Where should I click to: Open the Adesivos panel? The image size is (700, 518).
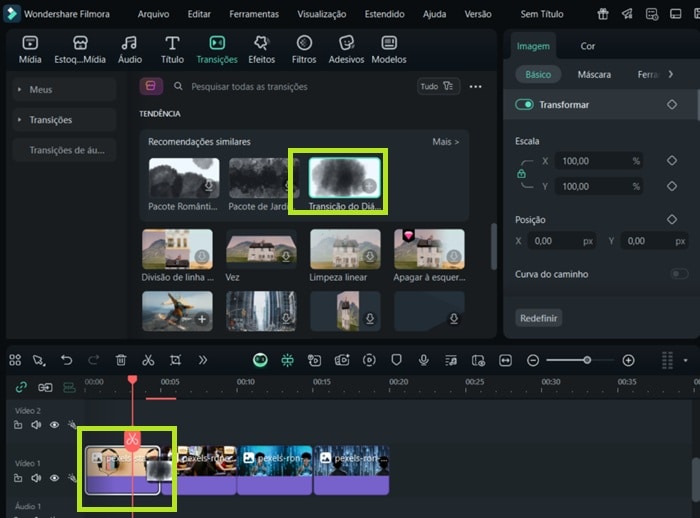click(346, 50)
